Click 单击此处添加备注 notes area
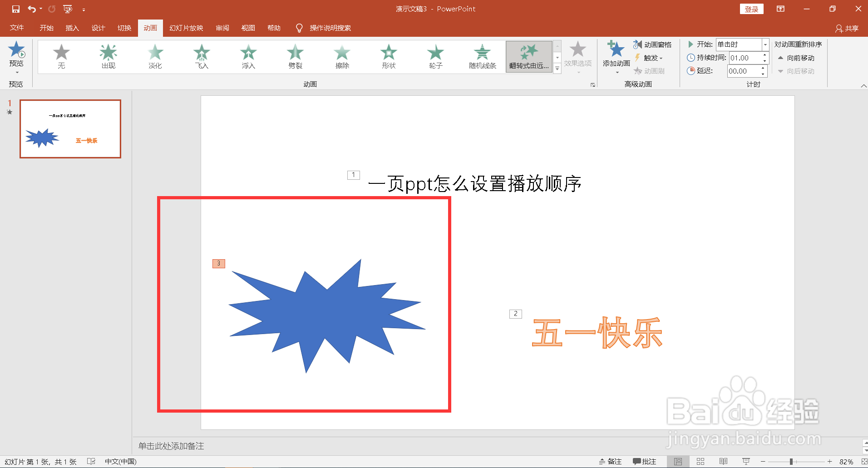This screenshot has height=468, width=868. point(171,446)
